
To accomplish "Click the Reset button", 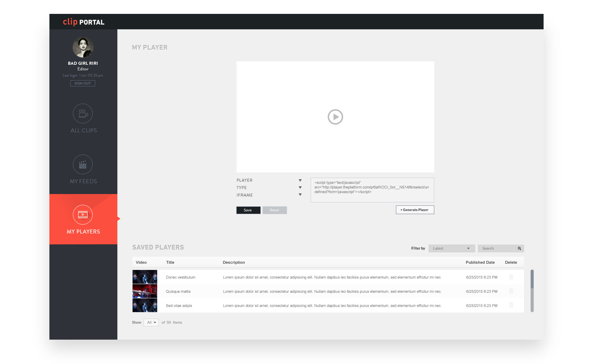I will pos(275,210).
